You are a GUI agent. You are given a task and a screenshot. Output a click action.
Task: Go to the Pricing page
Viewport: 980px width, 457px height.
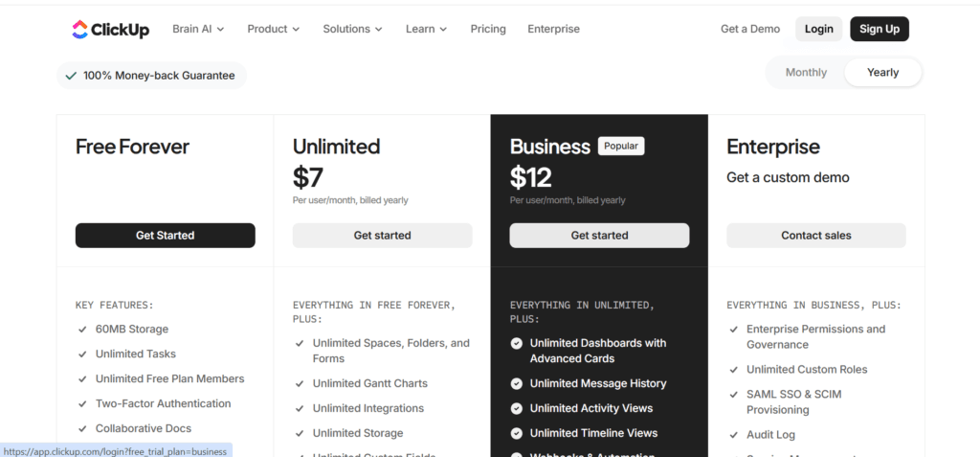tap(488, 29)
